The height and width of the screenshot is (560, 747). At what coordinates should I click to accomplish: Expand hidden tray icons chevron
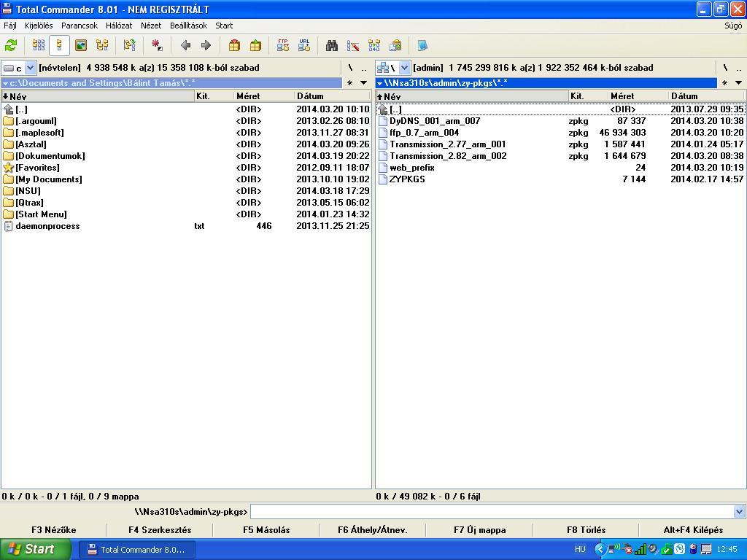pos(600,550)
